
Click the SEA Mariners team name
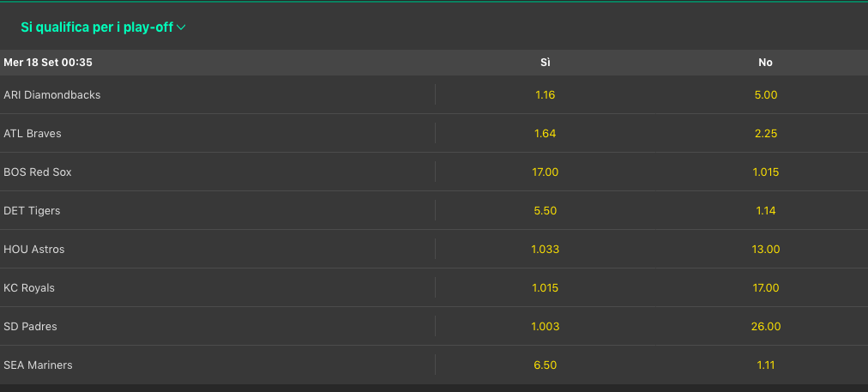pyautogui.click(x=38, y=365)
